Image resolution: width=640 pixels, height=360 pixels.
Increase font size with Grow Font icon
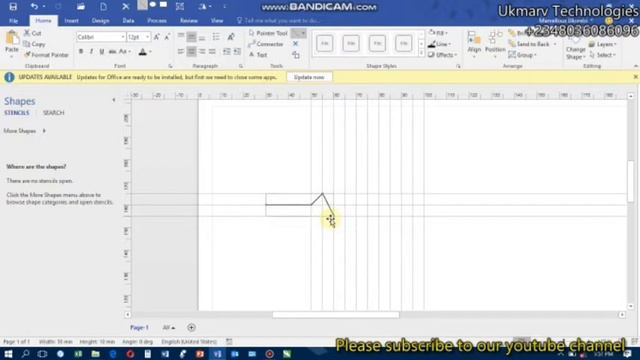coord(156,37)
